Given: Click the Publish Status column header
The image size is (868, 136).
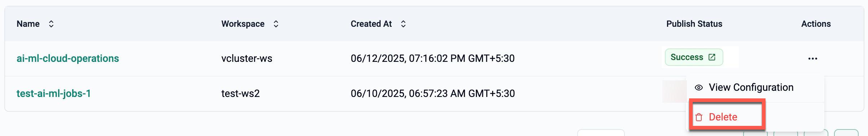Looking at the screenshot, I should (x=694, y=24).
